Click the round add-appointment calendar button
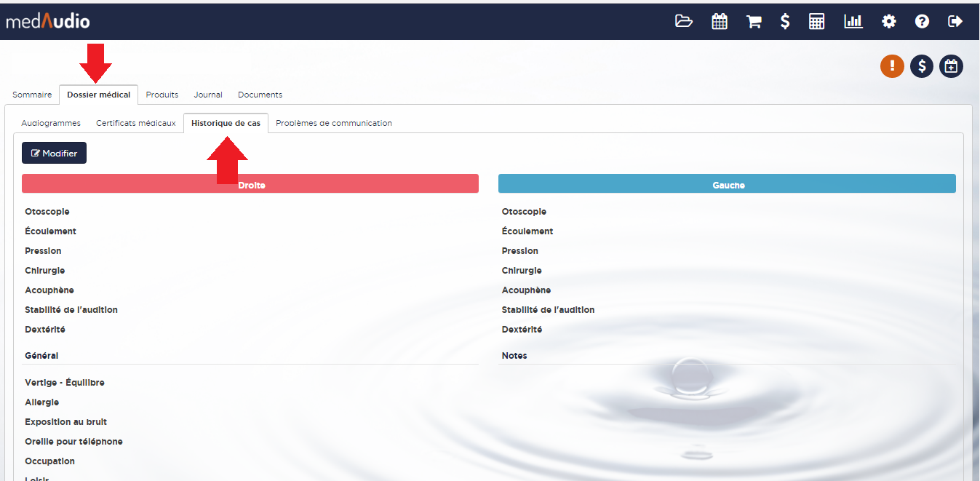The image size is (980, 481). coord(951,66)
